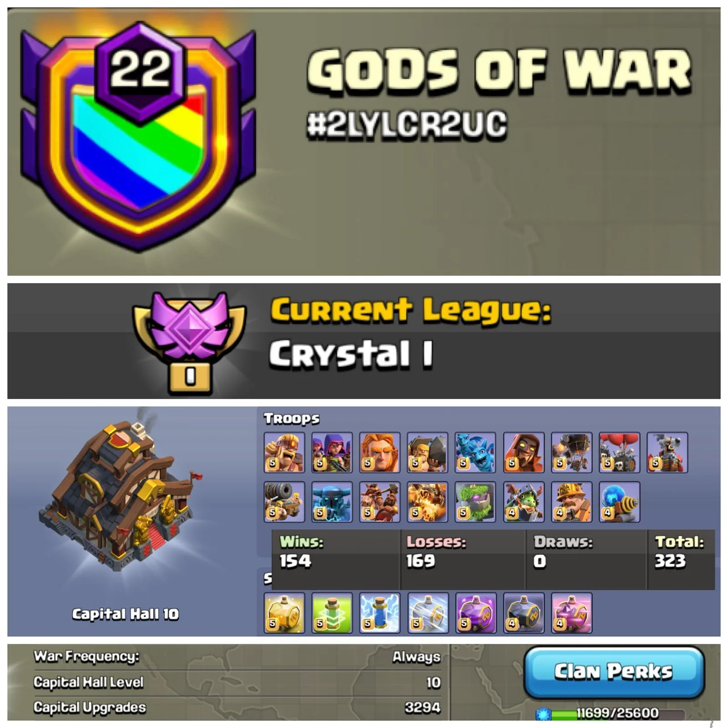
Task: Tap the rainbow clan badge
Action: click(x=138, y=136)
